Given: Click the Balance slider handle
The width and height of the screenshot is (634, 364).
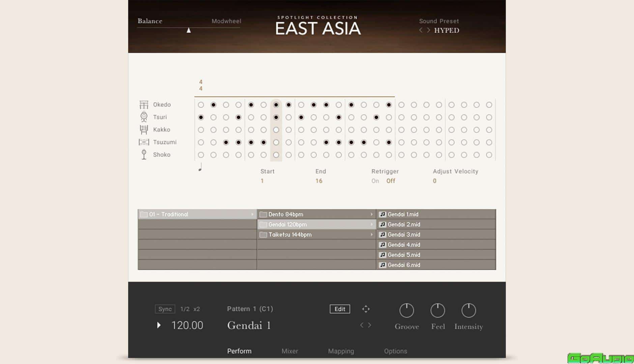Looking at the screenshot, I should pos(189,31).
